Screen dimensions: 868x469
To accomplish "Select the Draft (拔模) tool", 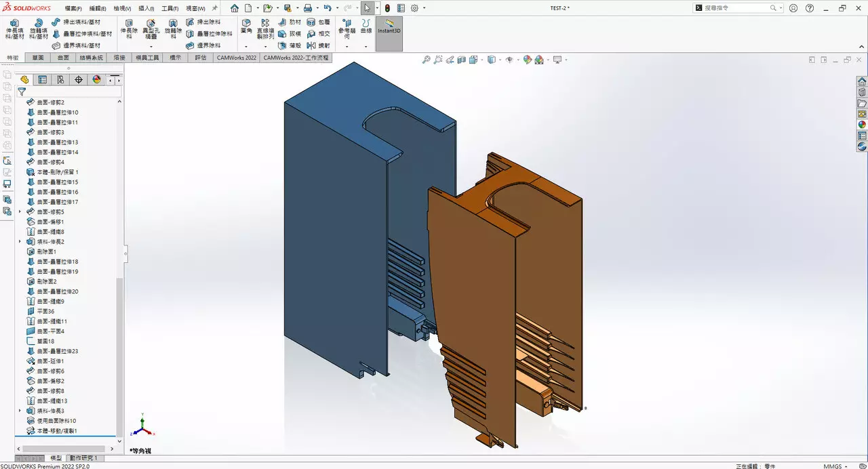I will pyautogui.click(x=291, y=34).
